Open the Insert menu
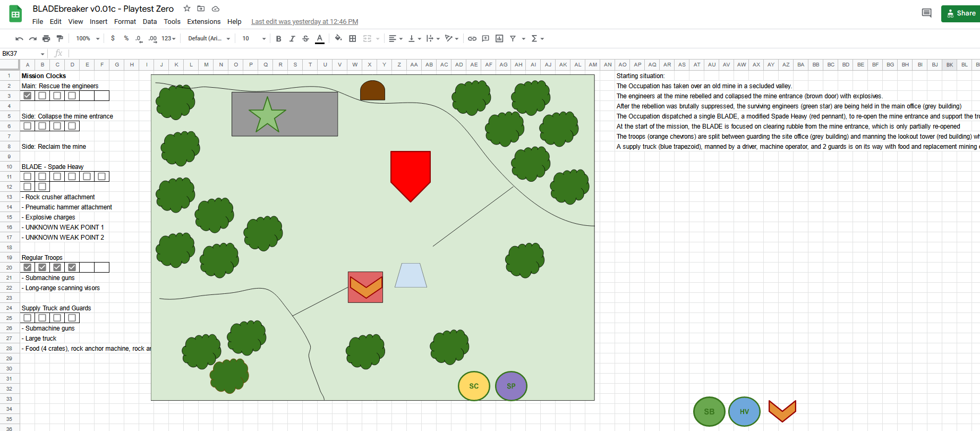Image resolution: width=980 pixels, height=431 pixels. pyautogui.click(x=98, y=22)
